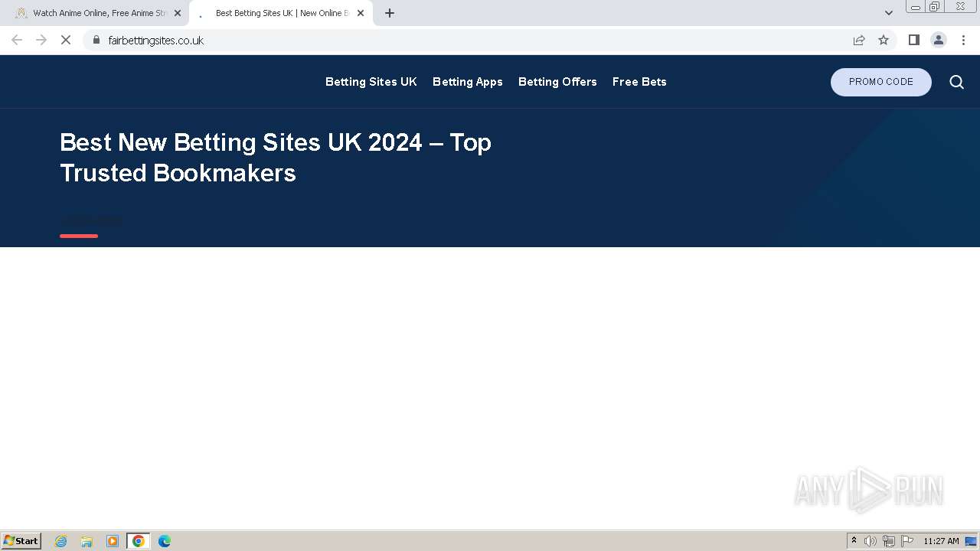Open the Action Center flag icon
This screenshot has height=551, width=980.
[907, 541]
